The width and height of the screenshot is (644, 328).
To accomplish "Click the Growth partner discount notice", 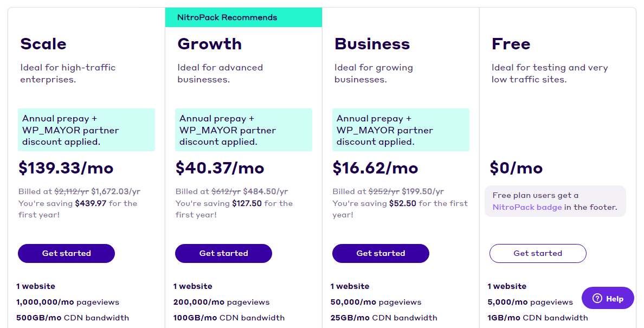I will pyautogui.click(x=243, y=130).
